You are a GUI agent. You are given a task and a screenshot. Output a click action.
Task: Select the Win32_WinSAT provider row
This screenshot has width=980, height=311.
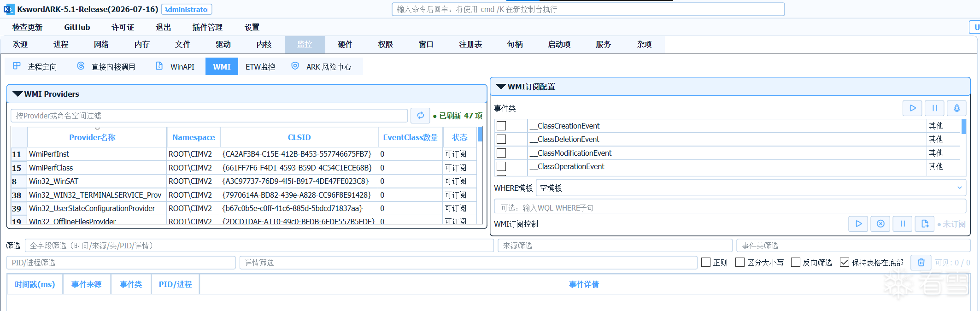[244, 181]
